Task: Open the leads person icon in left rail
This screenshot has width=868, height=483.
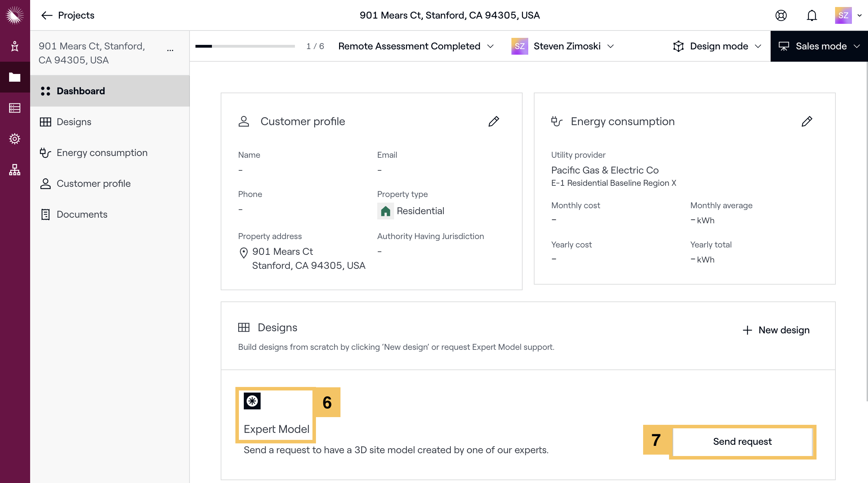Action: tap(15, 46)
